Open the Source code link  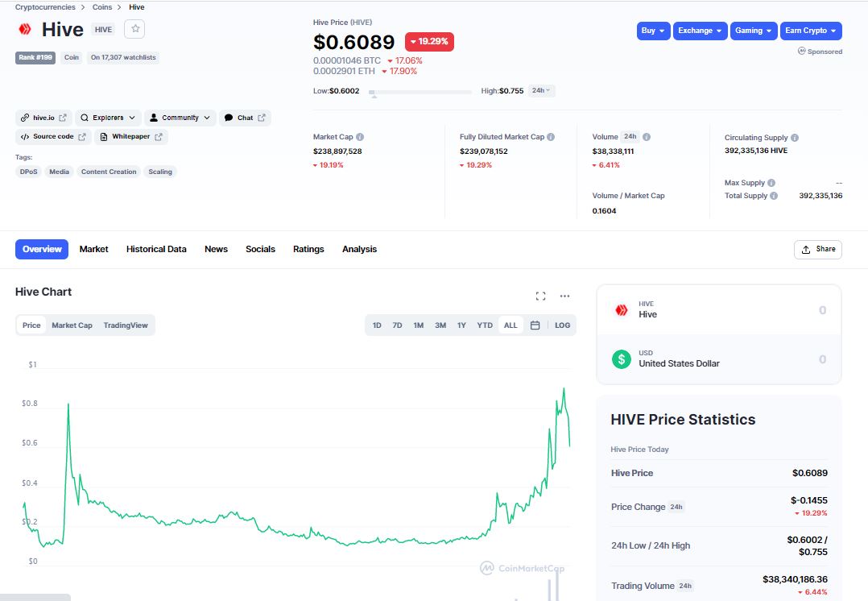53,137
